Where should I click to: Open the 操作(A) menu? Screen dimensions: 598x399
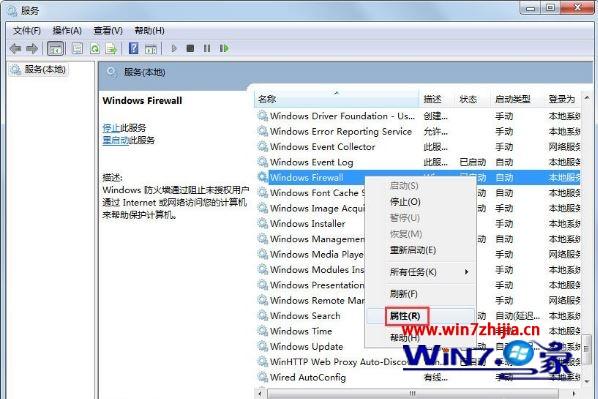pyautogui.click(x=67, y=31)
